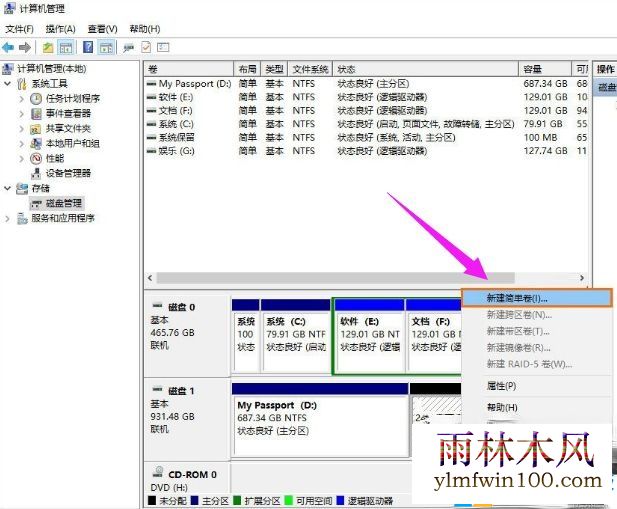Viewport: 617px width, 509px height.
Task: Click the Disk 0 (磁盘 0) drive icon
Action: click(157, 306)
